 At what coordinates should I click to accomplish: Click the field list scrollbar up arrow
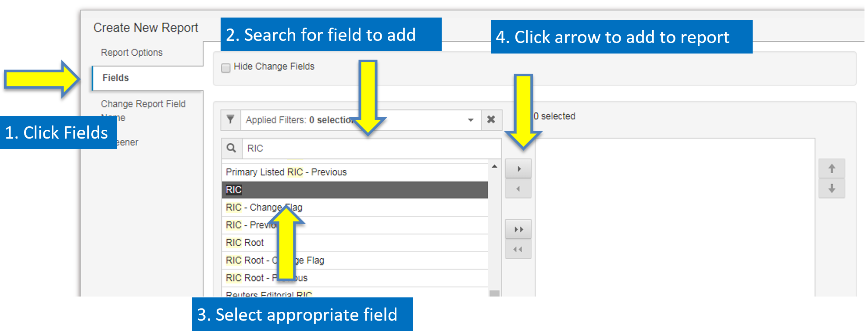[x=494, y=167]
